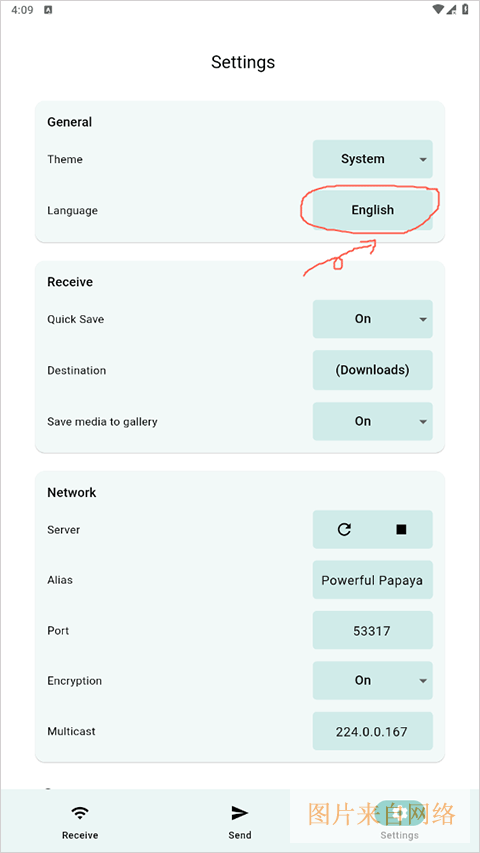Expand the Encryption dropdown arrow
Image resolution: width=480 pixels, height=853 pixels.
[x=423, y=681]
